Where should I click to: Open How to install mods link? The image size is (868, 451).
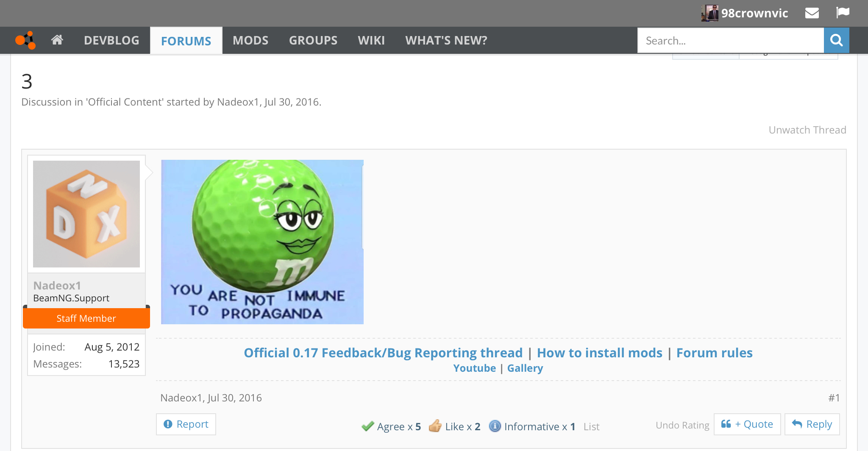[x=599, y=353]
